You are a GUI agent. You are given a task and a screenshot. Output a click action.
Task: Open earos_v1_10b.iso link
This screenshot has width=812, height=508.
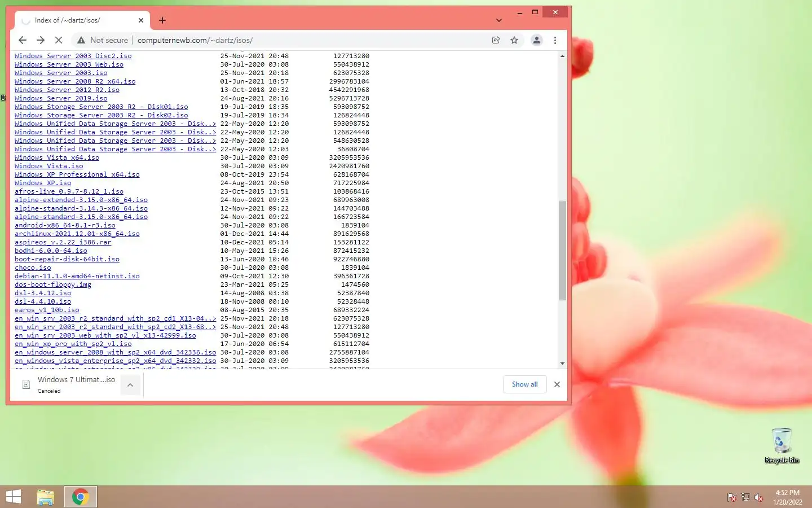[47, 310]
